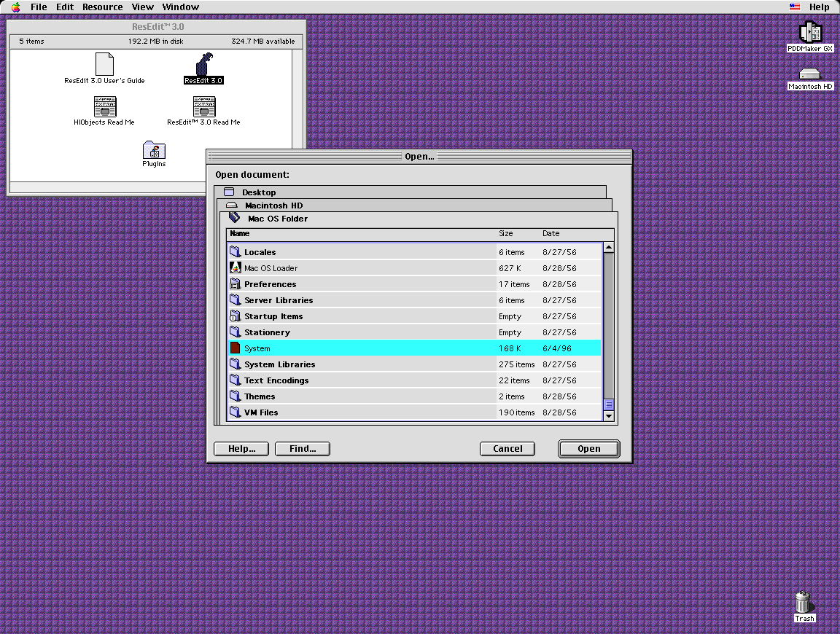
Task: Click the Stationery folder icon
Action: click(x=235, y=332)
